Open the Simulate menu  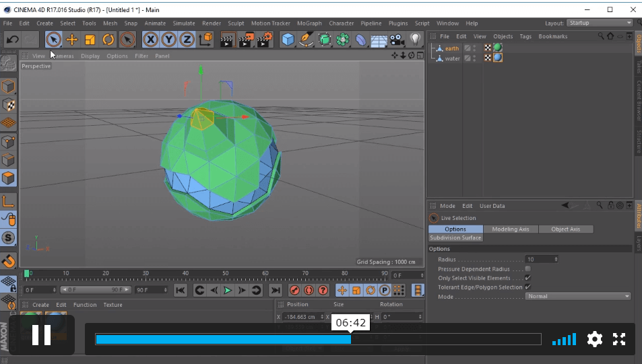184,24
